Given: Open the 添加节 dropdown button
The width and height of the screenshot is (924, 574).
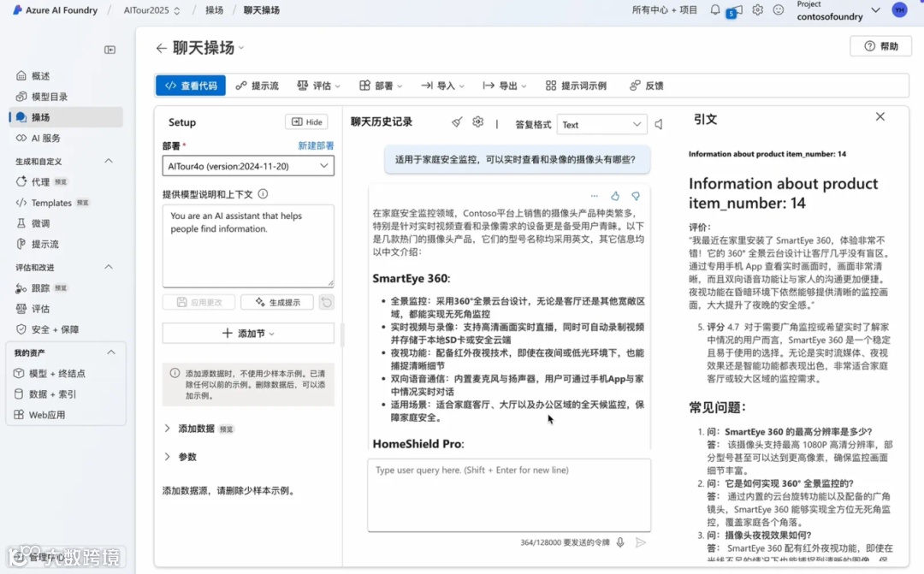Looking at the screenshot, I should tap(248, 334).
